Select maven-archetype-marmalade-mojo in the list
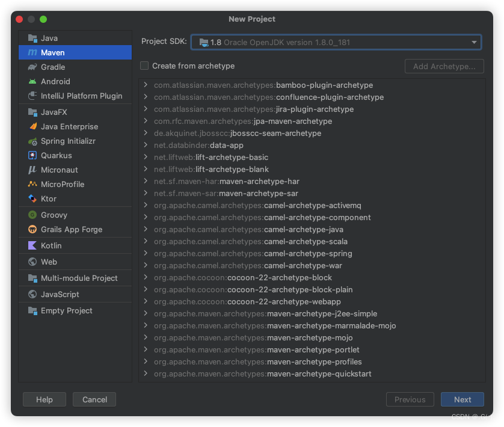 click(275, 326)
